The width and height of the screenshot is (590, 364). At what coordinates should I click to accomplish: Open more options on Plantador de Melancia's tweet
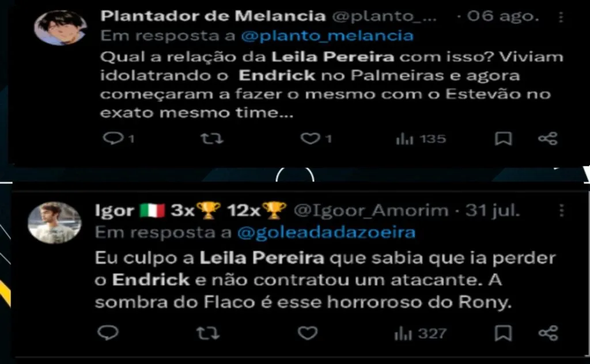561,17
